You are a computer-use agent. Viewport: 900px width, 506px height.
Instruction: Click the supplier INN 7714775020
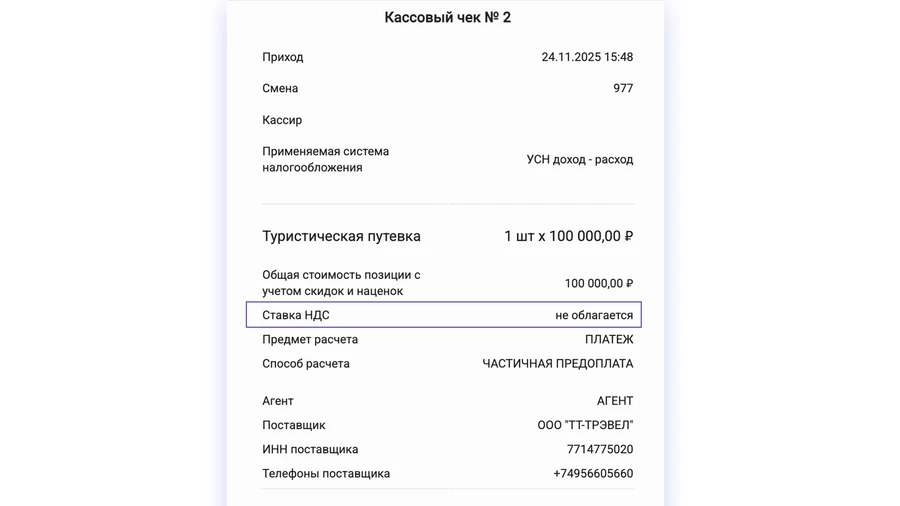(600, 450)
